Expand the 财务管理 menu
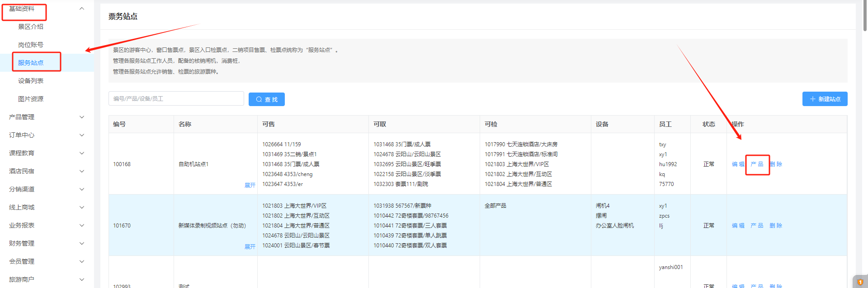Screen dimensions: 868x288 45,243
